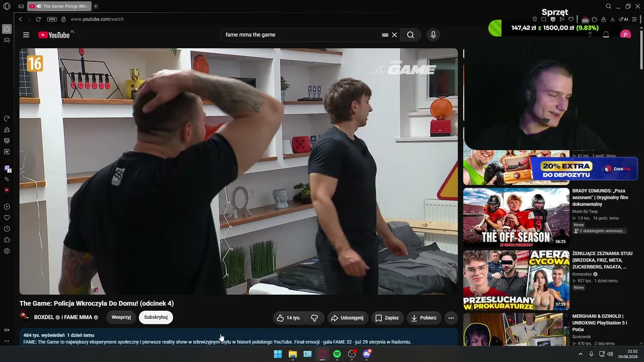Open Spotify from the taskbar
The image size is (644, 362).
click(337, 354)
